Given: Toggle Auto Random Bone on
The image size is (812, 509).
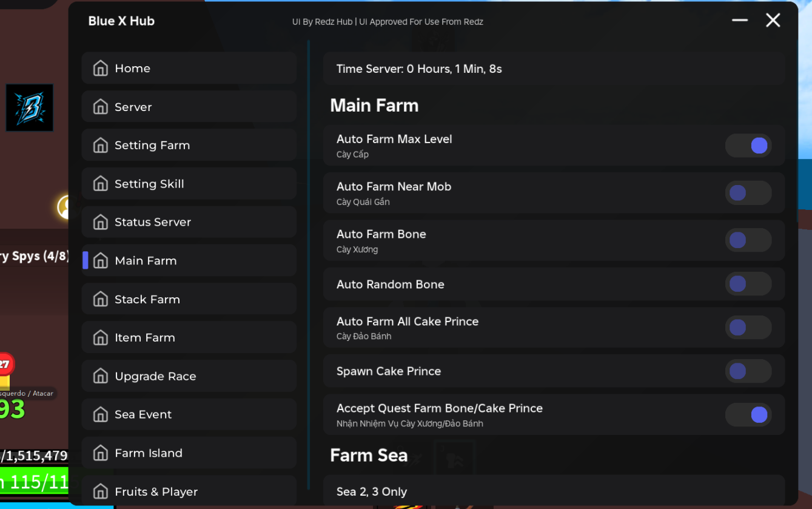Looking at the screenshot, I should (748, 284).
